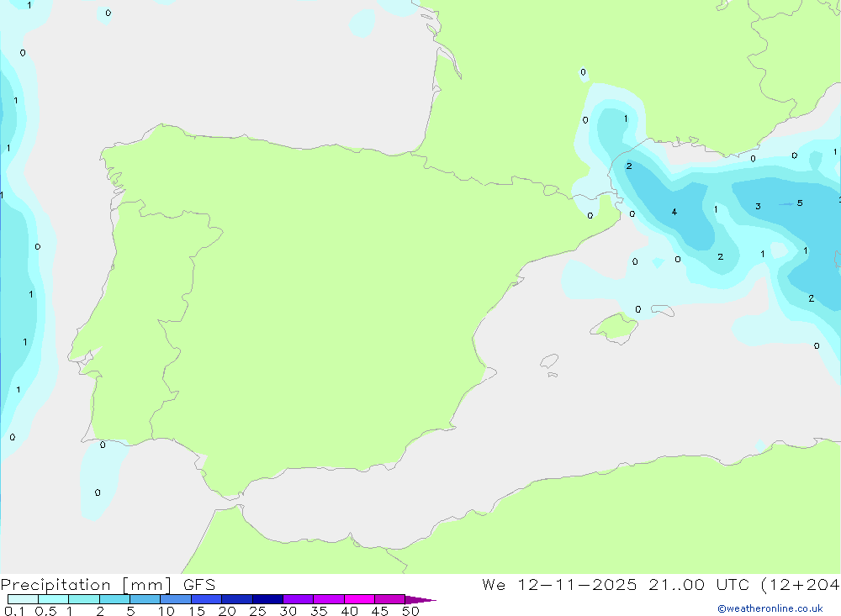Viewport: 841px width, 616px height.
Task: Click the 'Precipitation [mm]' title text
Action: (86, 584)
